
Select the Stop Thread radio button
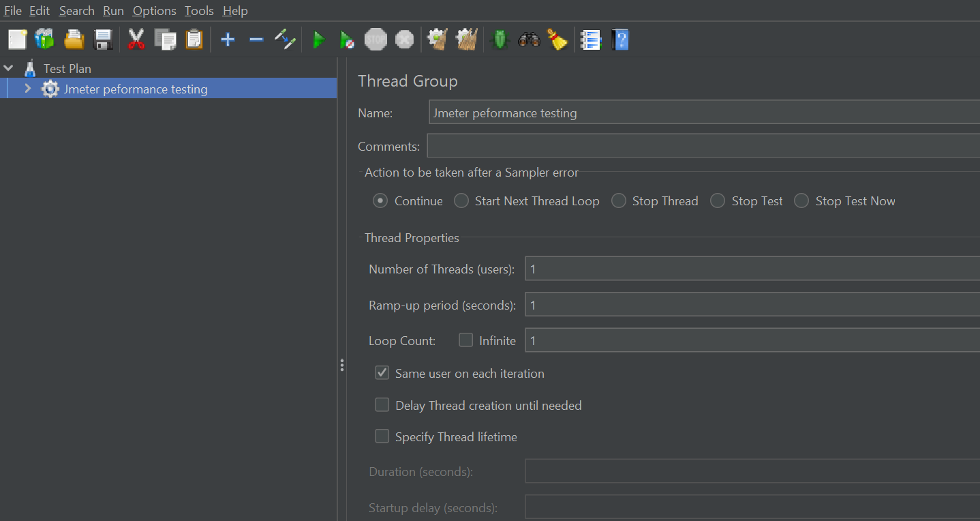(x=619, y=201)
